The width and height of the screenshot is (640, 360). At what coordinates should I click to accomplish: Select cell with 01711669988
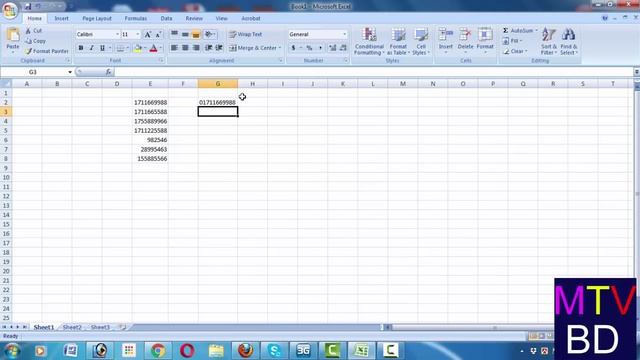(x=218, y=102)
